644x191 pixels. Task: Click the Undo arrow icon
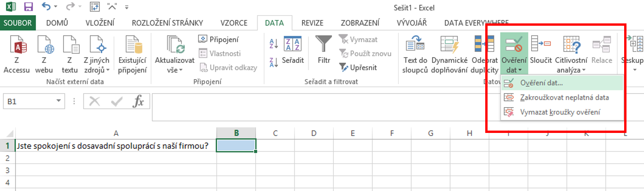46,7
